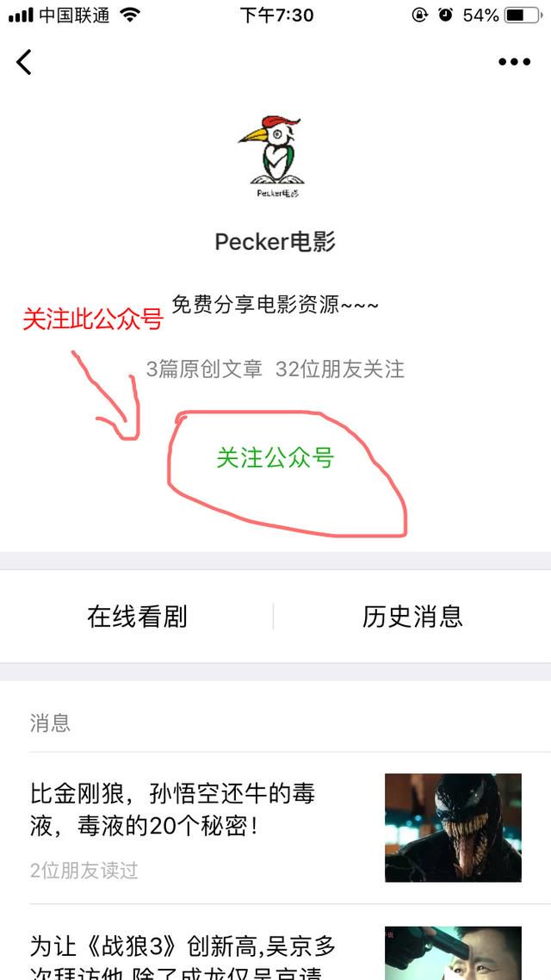Open the 在线看剧 menu
Screen dimensions: 551x980
[x=137, y=617]
